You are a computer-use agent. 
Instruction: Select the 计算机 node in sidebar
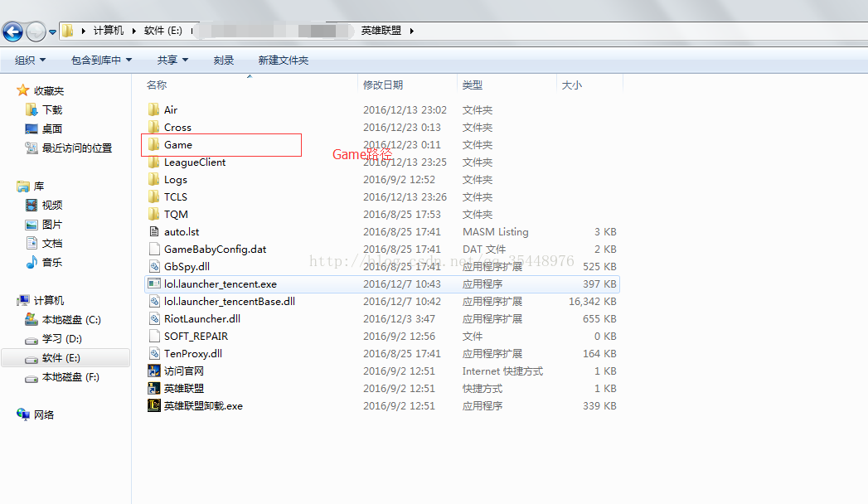pyautogui.click(x=49, y=300)
